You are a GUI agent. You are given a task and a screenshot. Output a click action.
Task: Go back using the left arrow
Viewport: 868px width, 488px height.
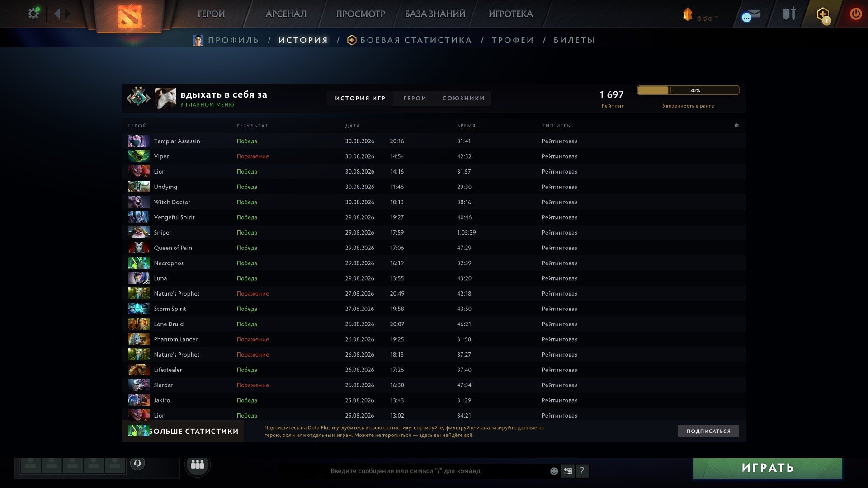57,14
